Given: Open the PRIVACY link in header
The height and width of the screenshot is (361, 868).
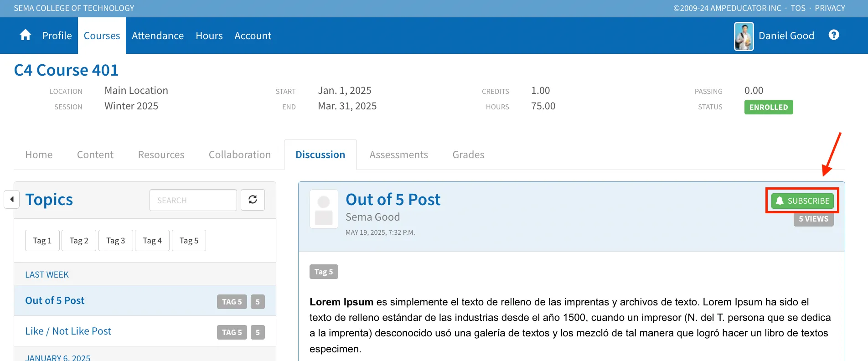Looking at the screenshot, I should [x=830, y=8].
